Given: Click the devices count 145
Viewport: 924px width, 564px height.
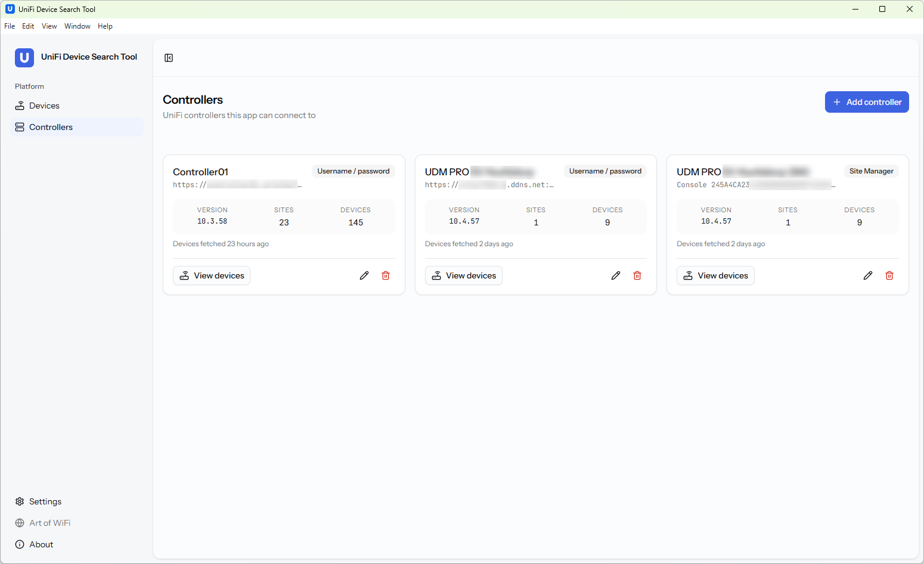Looking at the screenshot, I should click(356, 222).
